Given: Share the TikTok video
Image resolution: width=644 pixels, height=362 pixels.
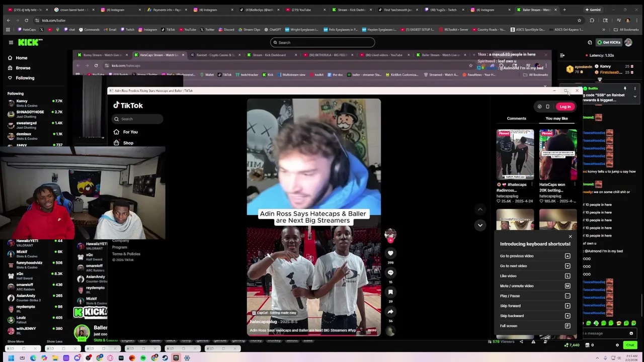Looking at the screenshot, I should tap(390, 312).
